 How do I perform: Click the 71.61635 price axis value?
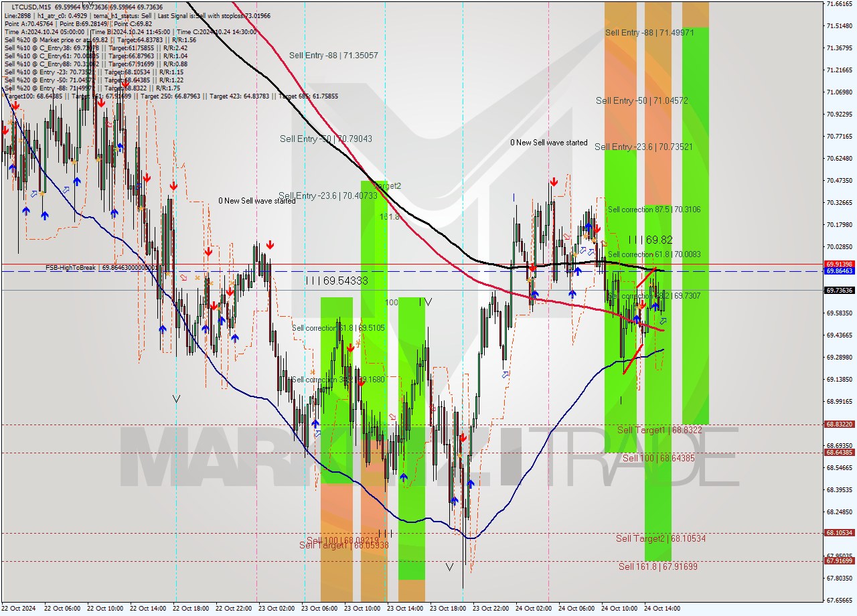coord(840,3)
